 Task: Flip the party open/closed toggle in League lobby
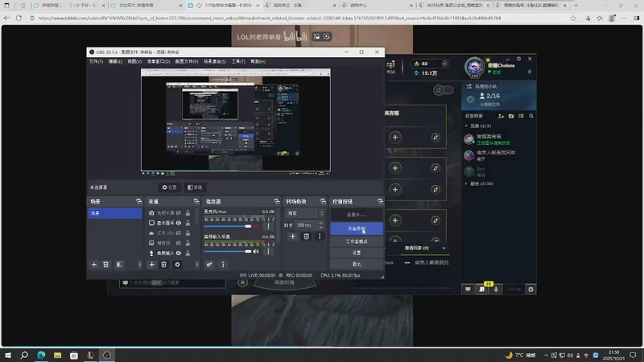pos(444,90)
